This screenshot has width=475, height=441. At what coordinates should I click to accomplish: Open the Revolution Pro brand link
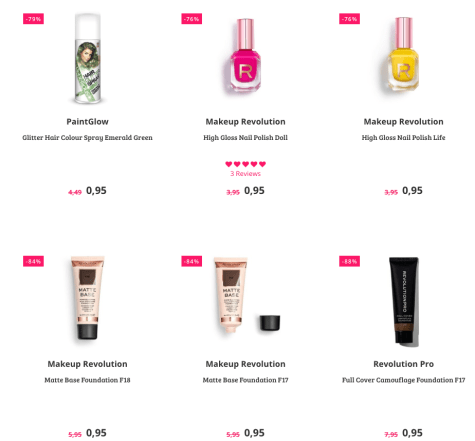[x=404, y=364]
